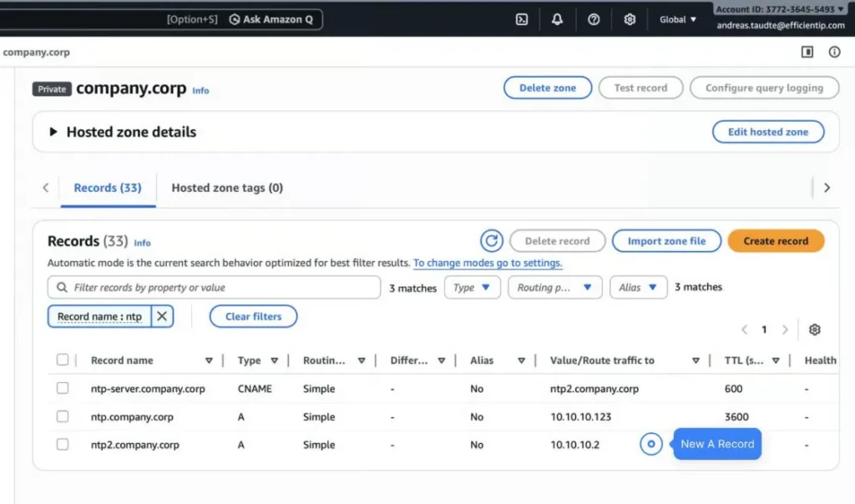Select page 1 in pagination
This screenshot has height=504, width=855.
764,330
